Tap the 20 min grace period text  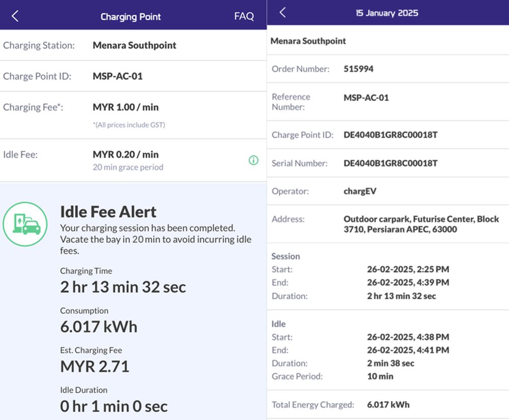pyautogui.click(x=128, y=167)
